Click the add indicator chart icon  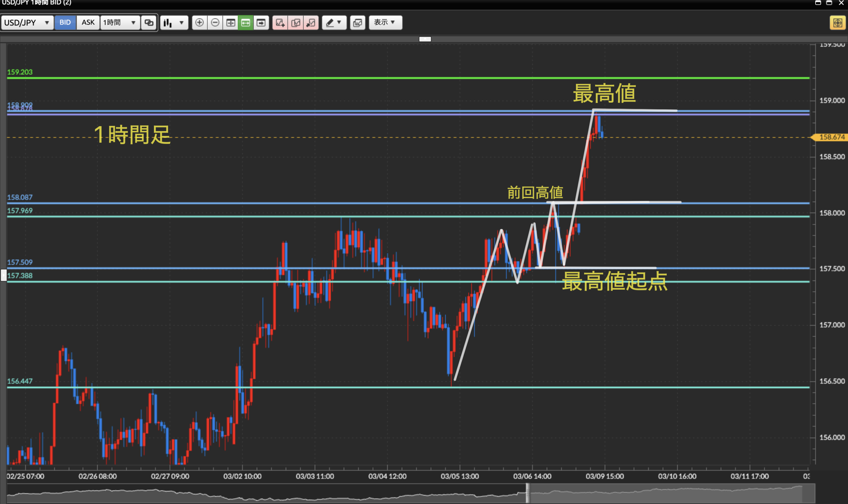click(280, 23)
